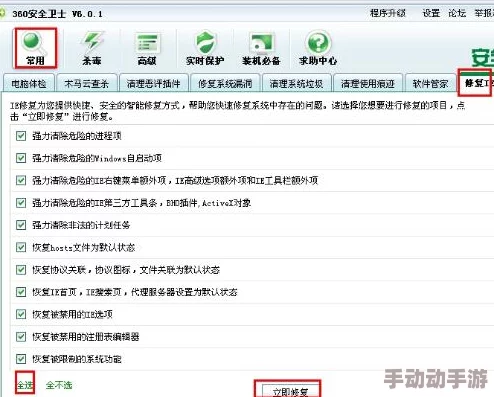This screenshot has height=397, width=494.
Task: Click the 立即修复 button
Action: pyautogui.click(x=290, y=391)
